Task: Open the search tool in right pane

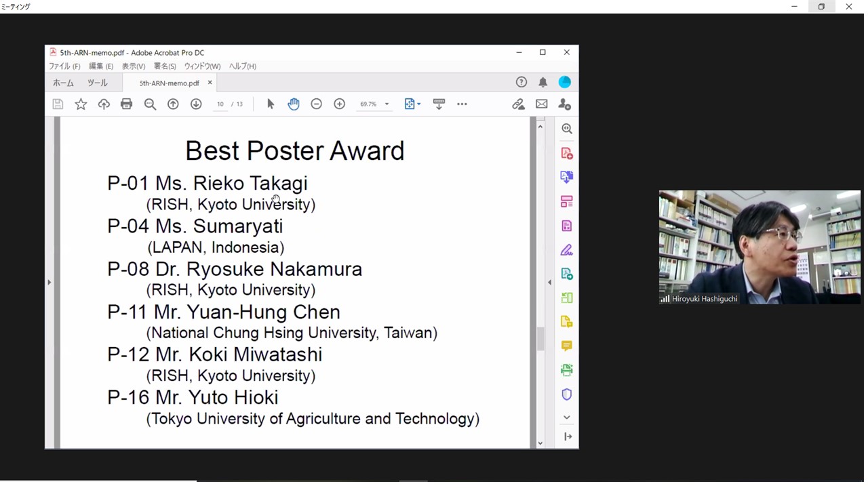Action: pos(567,129)
